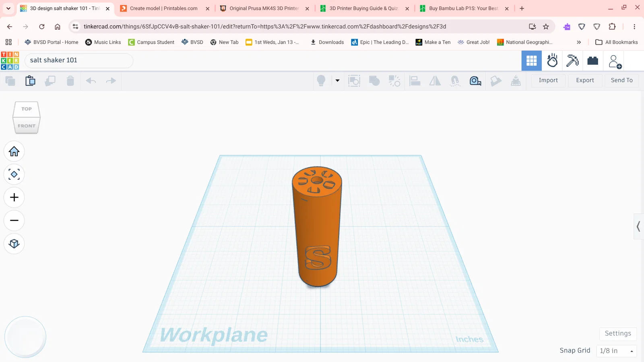The image size is (644, 362).
Task: Open Bricks editor icon
Action: [593, 61]
